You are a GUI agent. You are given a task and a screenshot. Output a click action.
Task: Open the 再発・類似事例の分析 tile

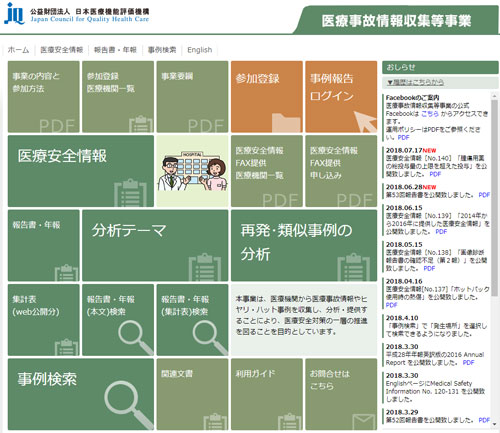click(304, 245)
